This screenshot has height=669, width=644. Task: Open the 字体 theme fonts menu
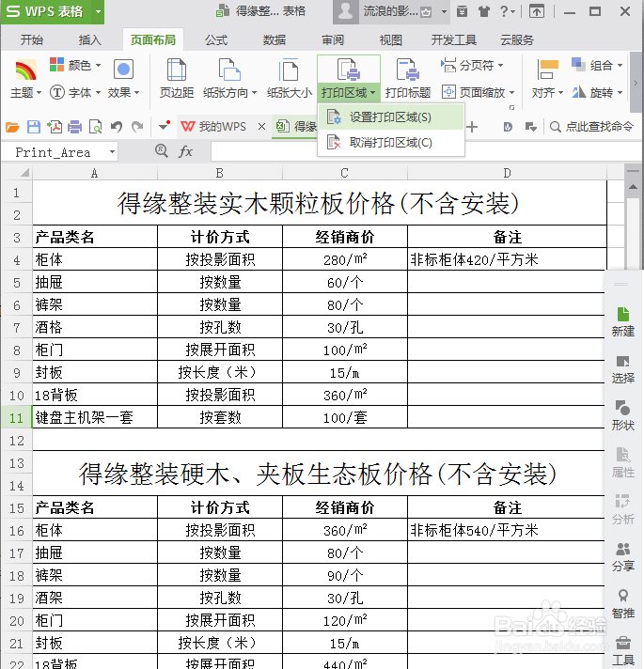[x=75, y=92]
